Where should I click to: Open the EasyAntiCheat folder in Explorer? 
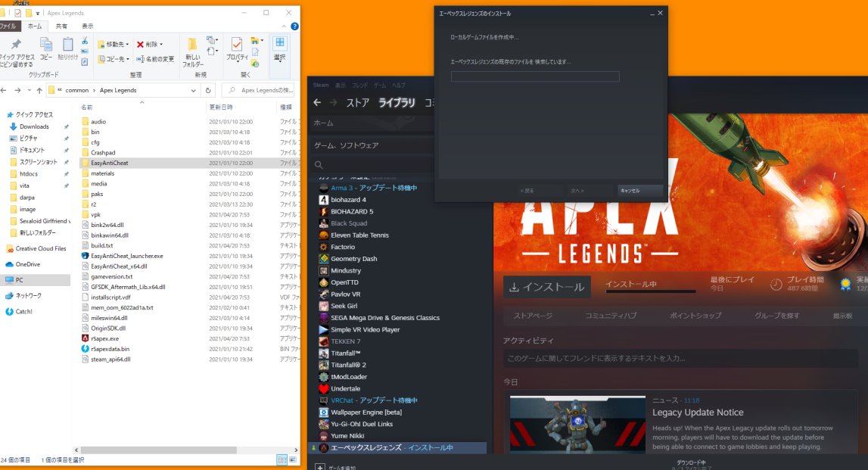coord(109,163)
